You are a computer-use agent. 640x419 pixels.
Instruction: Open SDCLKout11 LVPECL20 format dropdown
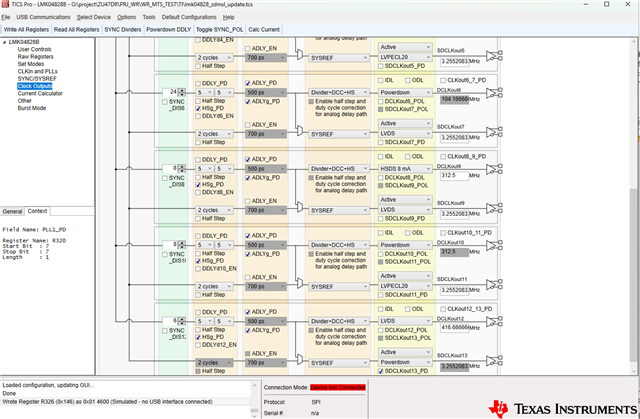[404, 286]
